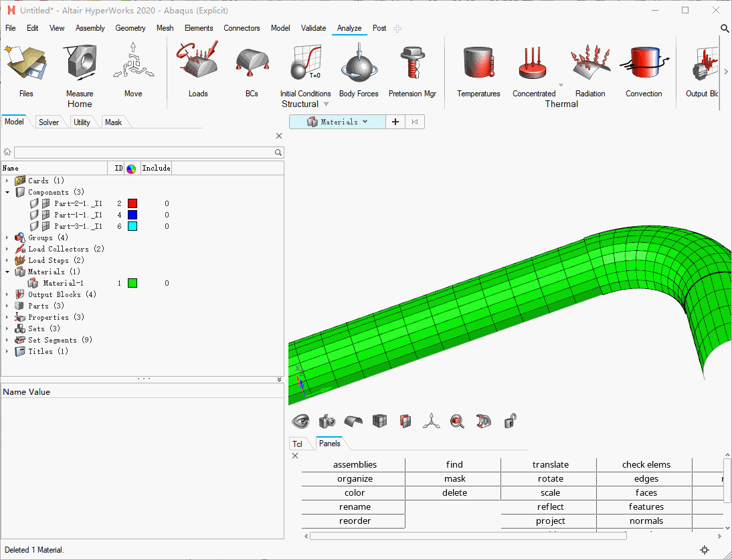The height and width of the screenshot is (560, 732).
Task: Toggle element visibility for Part-2-1._I1
Action: tap(45, 203)
